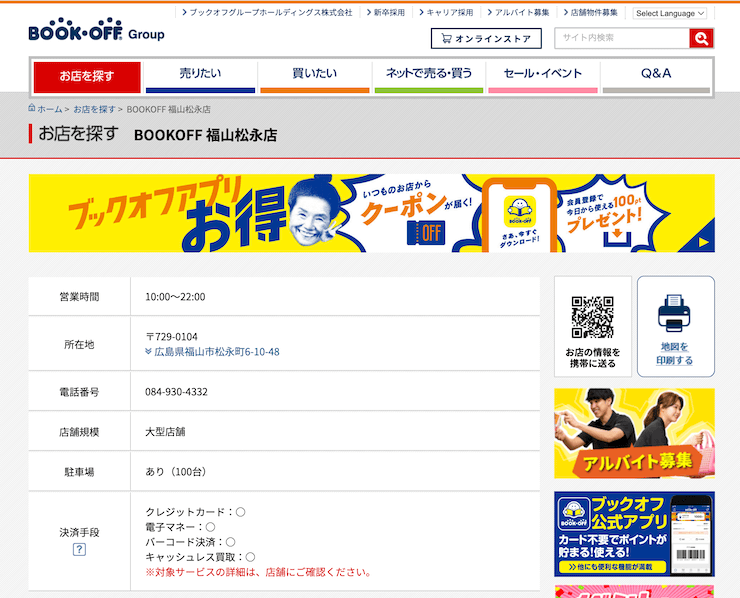Image resolution: width=740 pixels, height=598 pixels.
Task: Click the お店の情報を携帯に送る label
Action: [x=592, y=358]
